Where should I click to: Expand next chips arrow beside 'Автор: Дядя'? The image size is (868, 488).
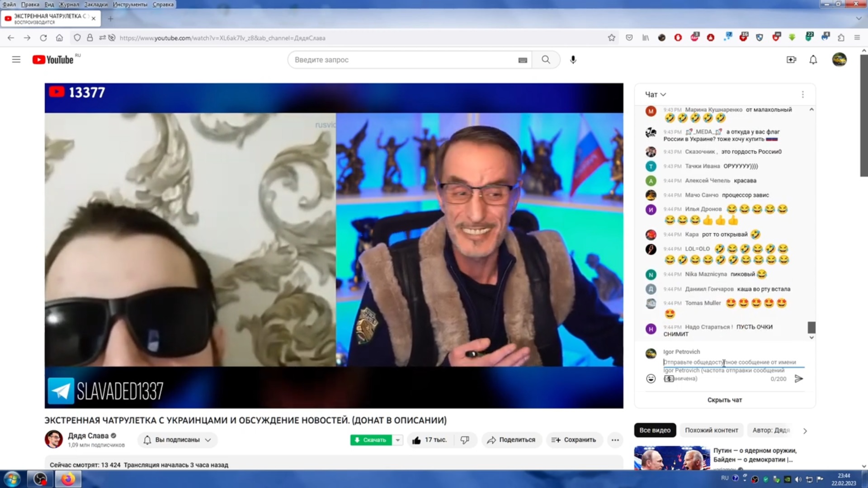(805, 431)
